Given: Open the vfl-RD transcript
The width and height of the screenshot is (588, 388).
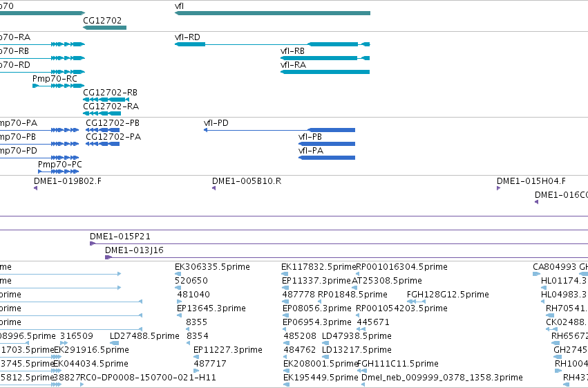Looking at the screenshot, I should (x=187, y=37).
